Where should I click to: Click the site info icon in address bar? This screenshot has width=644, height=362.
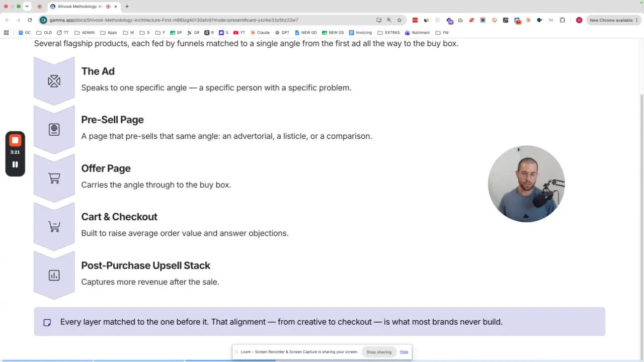[x=44, y=20]
